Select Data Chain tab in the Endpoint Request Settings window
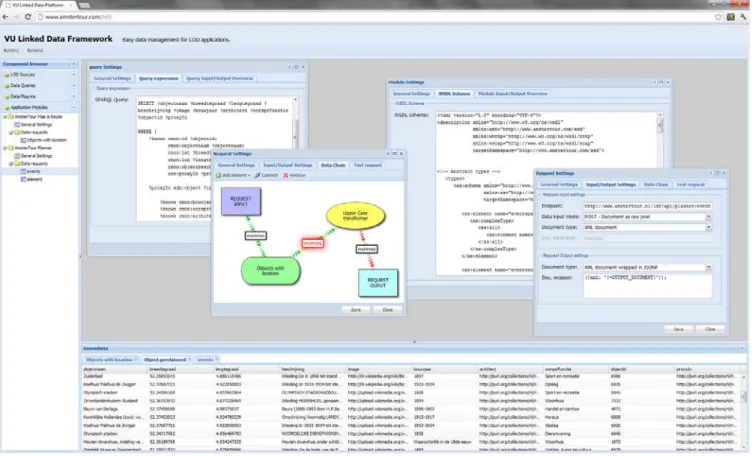Image resolution: width=752 pixels, height=457 pixels. 656,185
